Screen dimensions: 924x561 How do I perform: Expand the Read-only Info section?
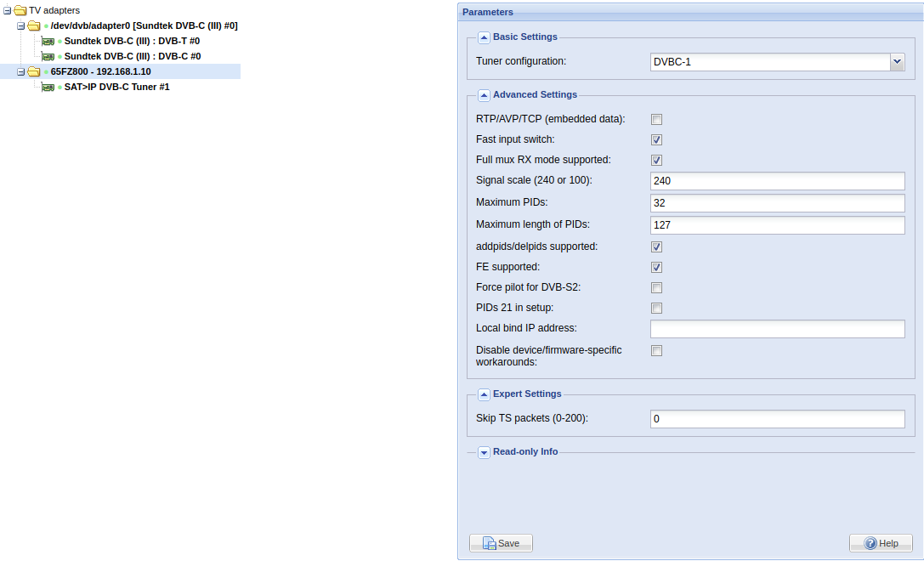[x=484, y=452]
